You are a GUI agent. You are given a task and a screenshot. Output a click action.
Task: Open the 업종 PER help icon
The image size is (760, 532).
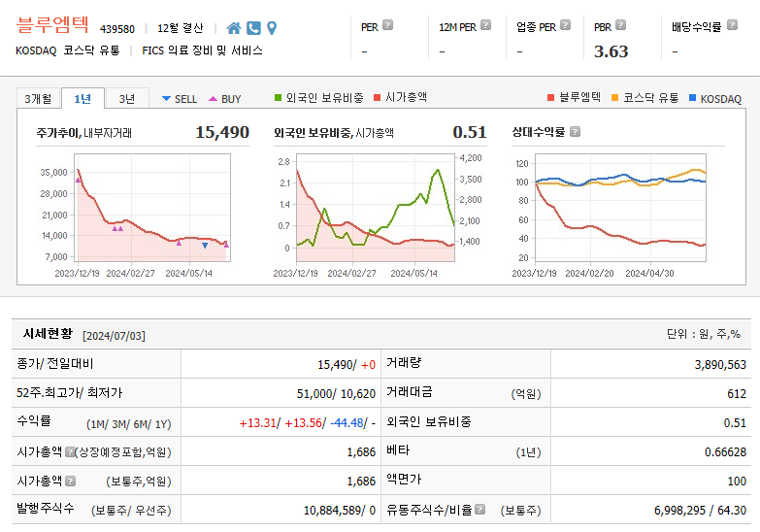coord(565,24)
